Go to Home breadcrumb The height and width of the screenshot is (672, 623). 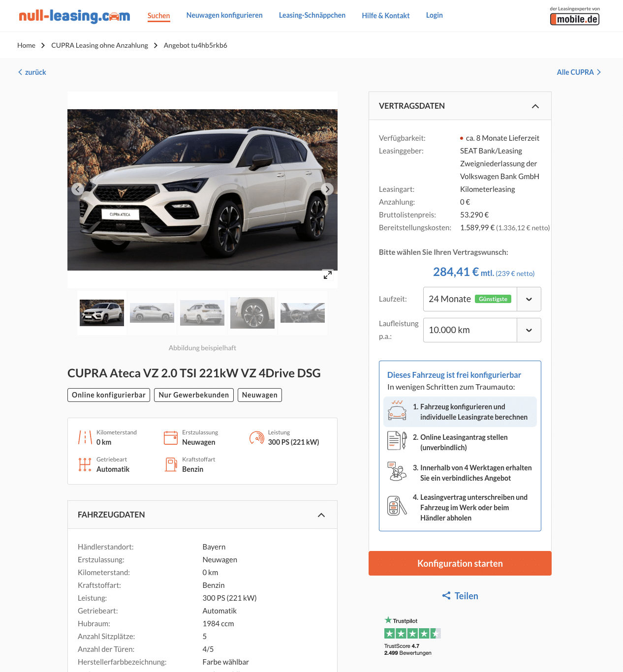[x=26, y=45]
